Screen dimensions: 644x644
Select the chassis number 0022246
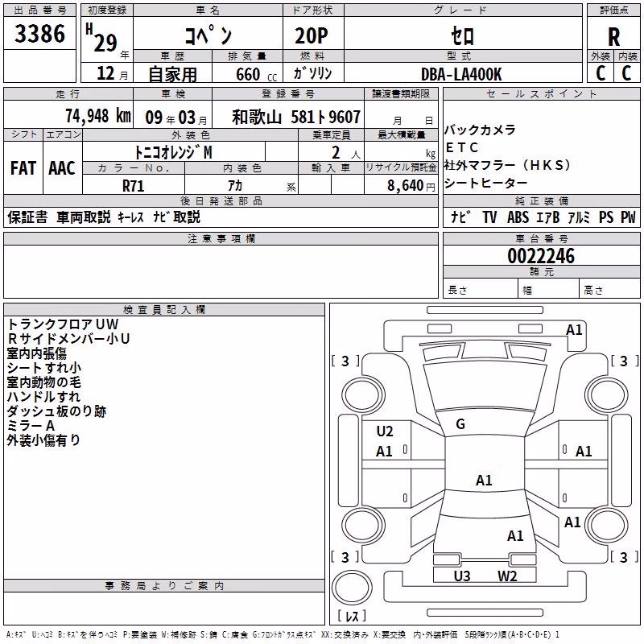[541, 256]
